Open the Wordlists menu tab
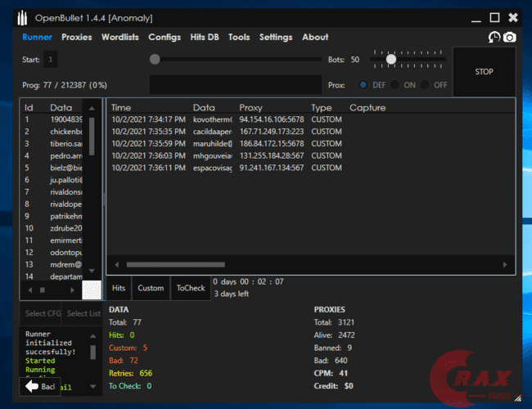 click(x=119, y=37)
